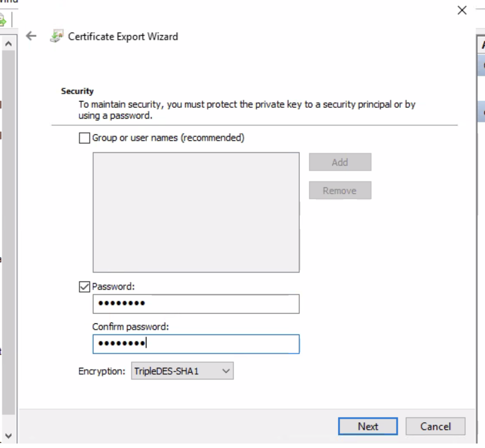This screenshot has height=448, width=485.
Task: Click the Next button
Action: (x=368, y=426)
